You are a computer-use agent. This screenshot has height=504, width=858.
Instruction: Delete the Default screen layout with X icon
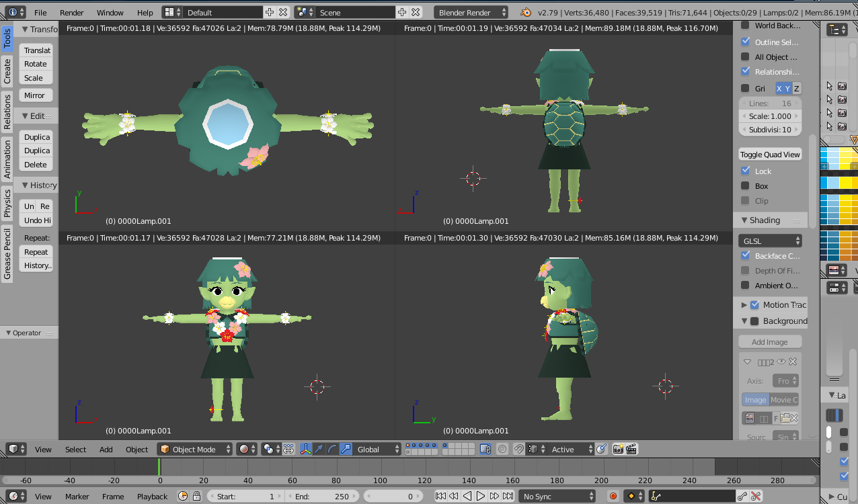tap(283, 12)
